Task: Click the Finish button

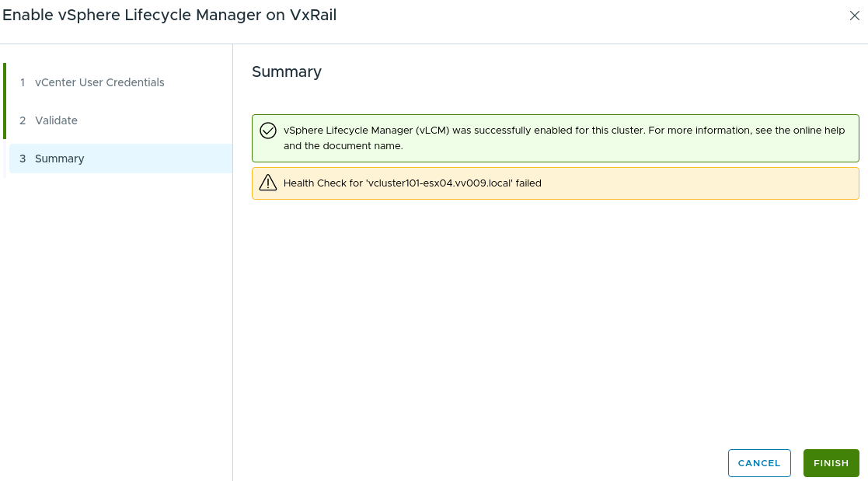Action: 831,462
